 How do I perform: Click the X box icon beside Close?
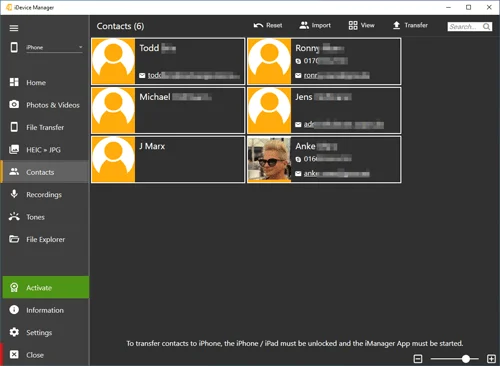pyautogui.click(x=14, y=354)
